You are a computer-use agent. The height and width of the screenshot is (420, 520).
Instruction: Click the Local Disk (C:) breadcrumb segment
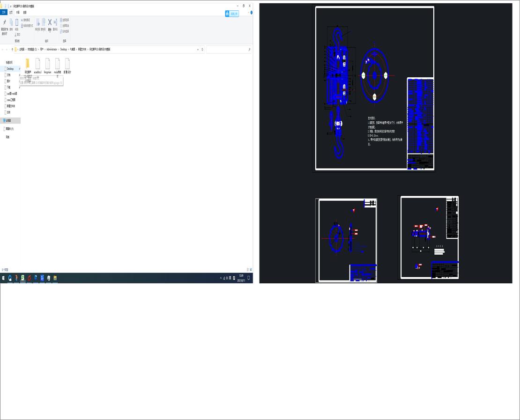[32, 49]
